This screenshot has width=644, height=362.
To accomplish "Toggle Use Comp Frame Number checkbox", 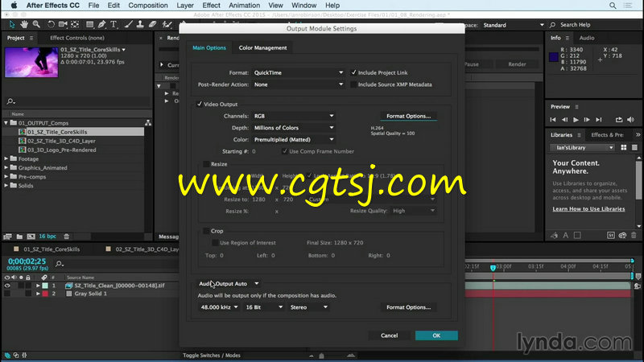I will 285,151.
